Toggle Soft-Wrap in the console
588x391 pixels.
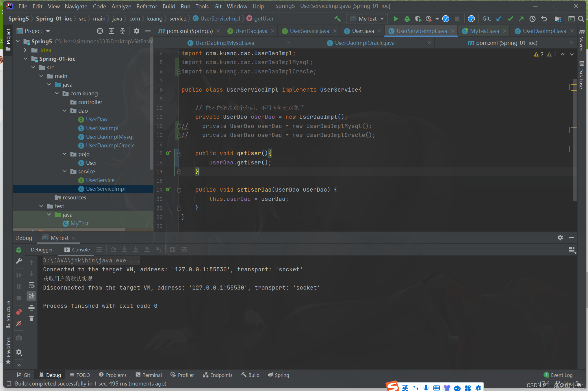31,285
